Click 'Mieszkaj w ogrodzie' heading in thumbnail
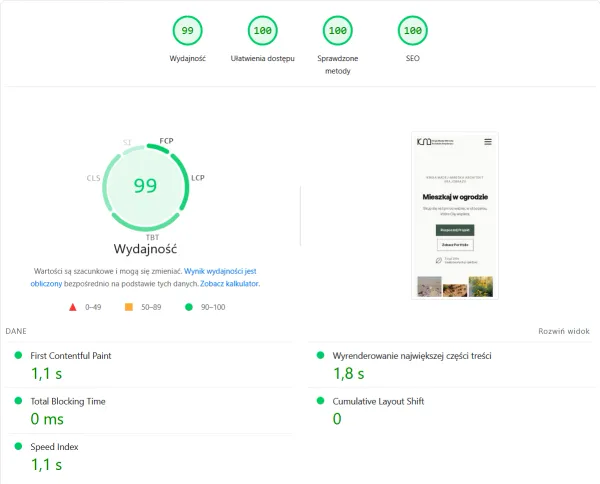 [455, 197]
